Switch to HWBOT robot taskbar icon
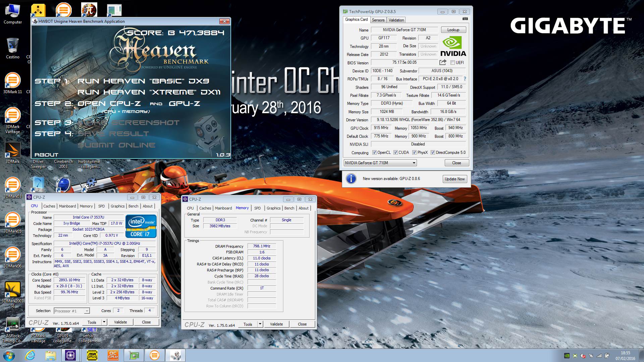Screen dimensions: 644x362 point(175,355)
